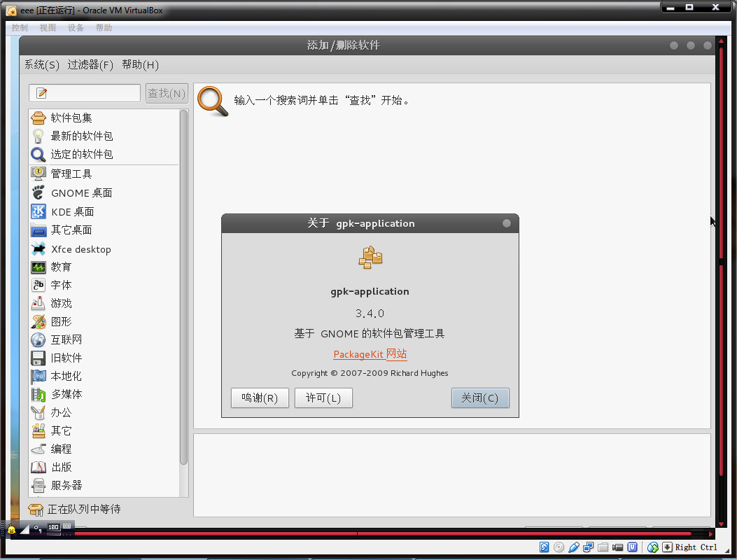Open the 过滤器(F) menu
737x560 pixels.
point(90,64)
